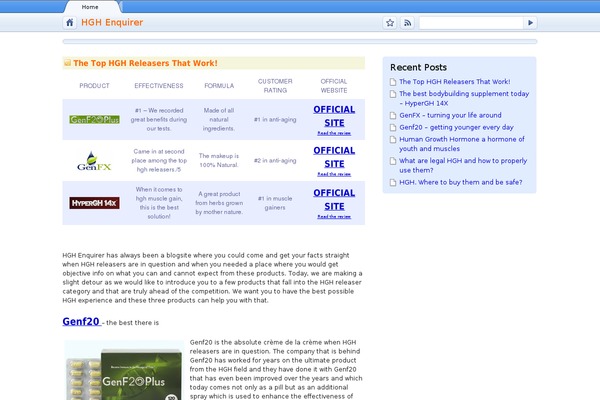Click the GenF20 Plus product box image
600x400 pixels.
pyautogui.click(x=124, y=370)
